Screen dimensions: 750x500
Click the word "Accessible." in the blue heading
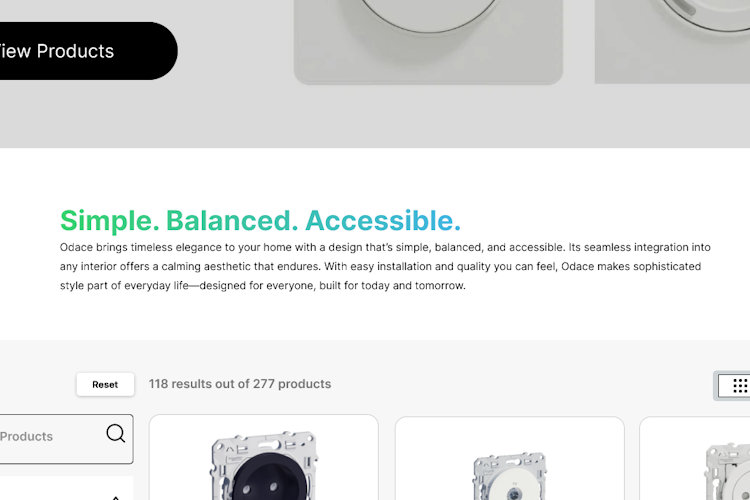click(x=382, y=221)
